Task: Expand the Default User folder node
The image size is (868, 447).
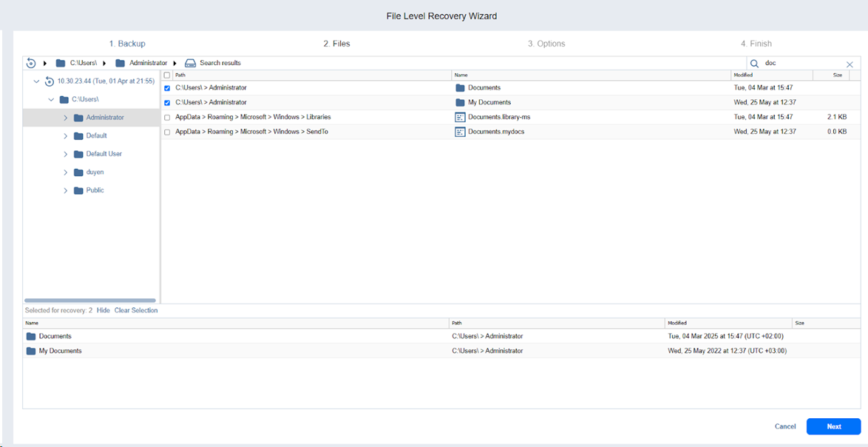Action: [x=65, y=154]
